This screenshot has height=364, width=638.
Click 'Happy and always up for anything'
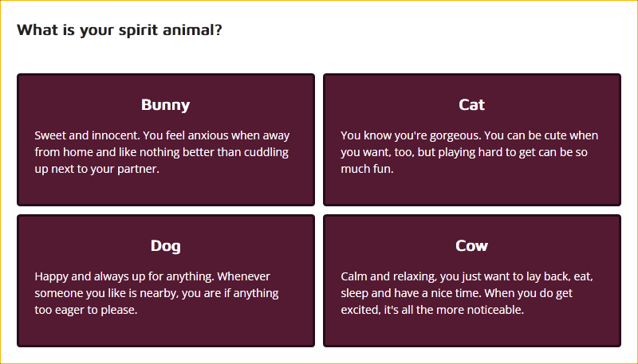click(x=124, y=276)
